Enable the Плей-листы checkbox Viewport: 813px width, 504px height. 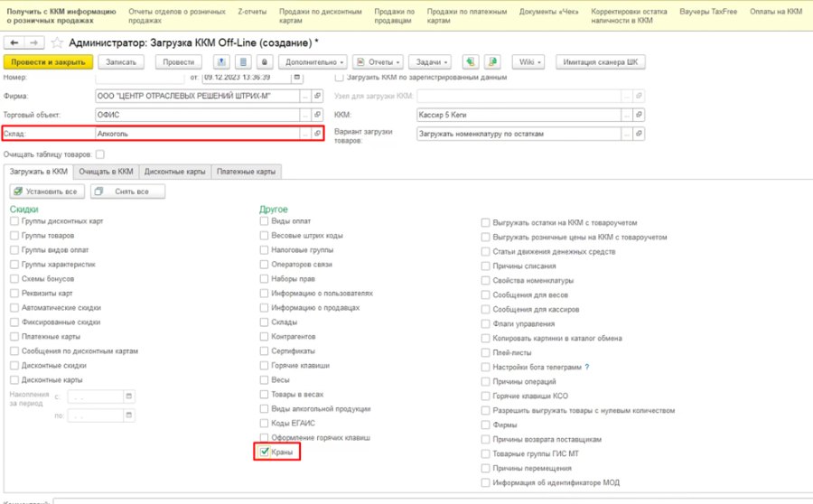coord(485,352)
